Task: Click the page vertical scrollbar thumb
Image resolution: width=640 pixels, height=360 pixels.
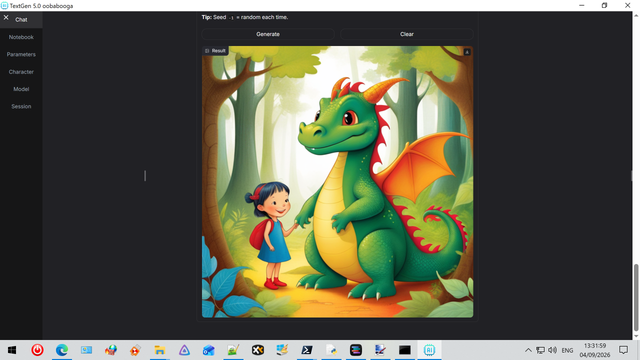Action: [x=636, y=298]
